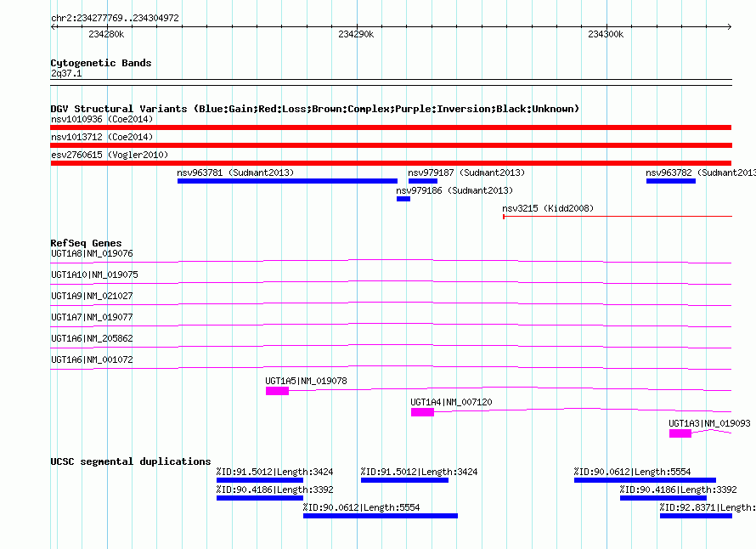Click the UGT1A6|NM_001072 transcript label
This screenshot has height=549, width=756.
[x=92, y=359]
